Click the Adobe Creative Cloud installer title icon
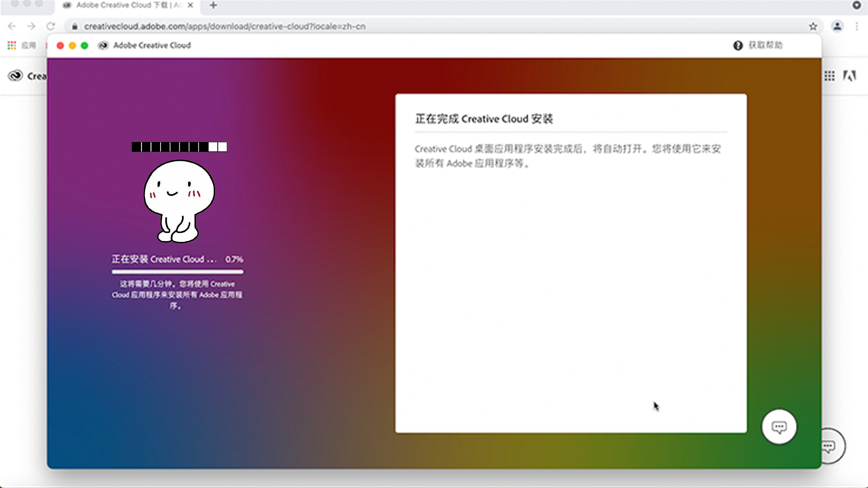The image size is (868, 488). coord(103,45)
